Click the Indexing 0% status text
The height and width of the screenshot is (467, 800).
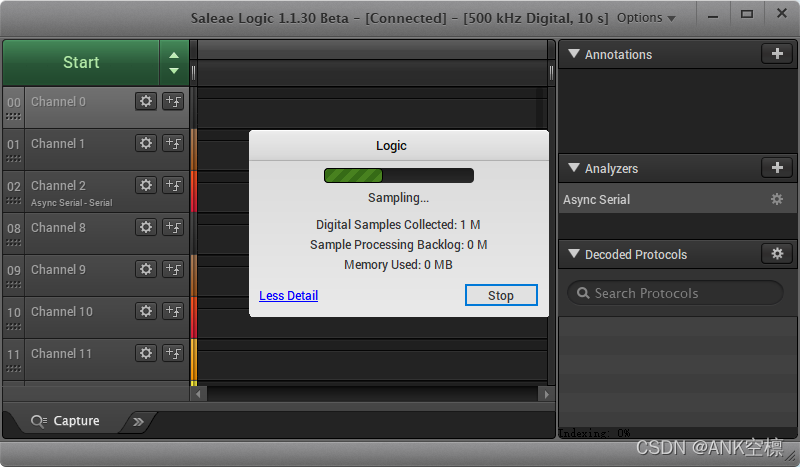click(594, 433)
